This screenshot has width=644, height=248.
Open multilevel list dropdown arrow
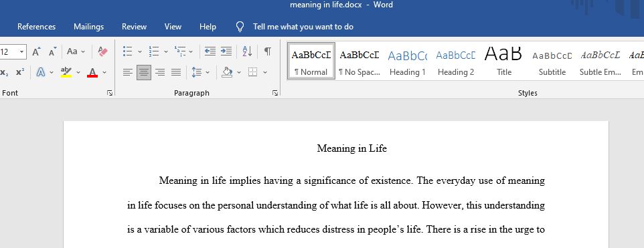(191, 51)
